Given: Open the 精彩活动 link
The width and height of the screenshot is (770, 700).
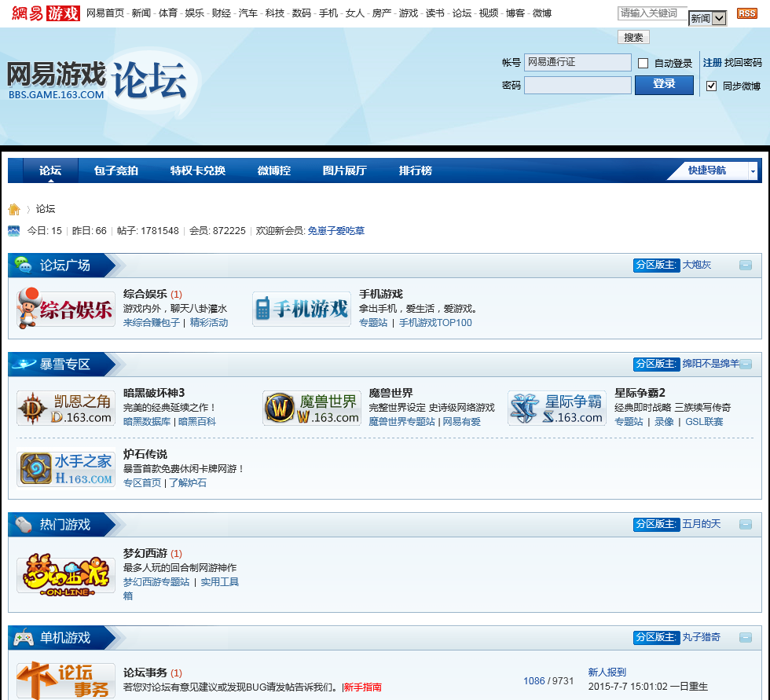Looking at the screenshot, I should click(209, 323).
